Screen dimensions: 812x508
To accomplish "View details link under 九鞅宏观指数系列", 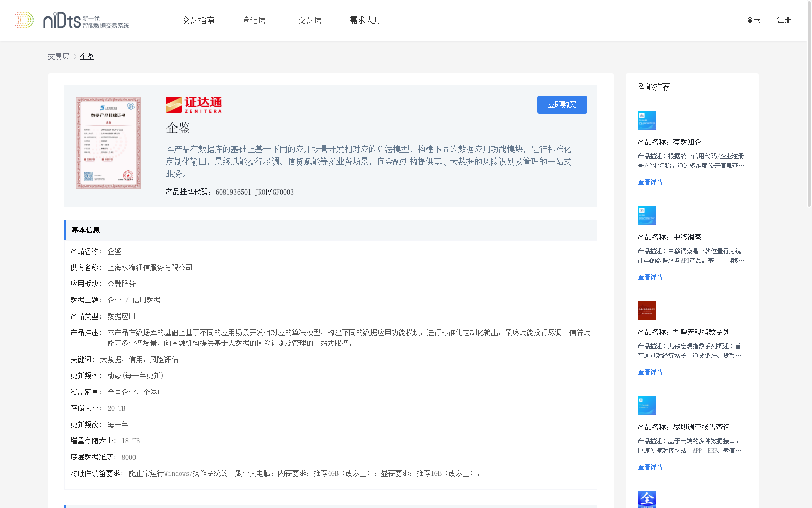I will (650, 372).
